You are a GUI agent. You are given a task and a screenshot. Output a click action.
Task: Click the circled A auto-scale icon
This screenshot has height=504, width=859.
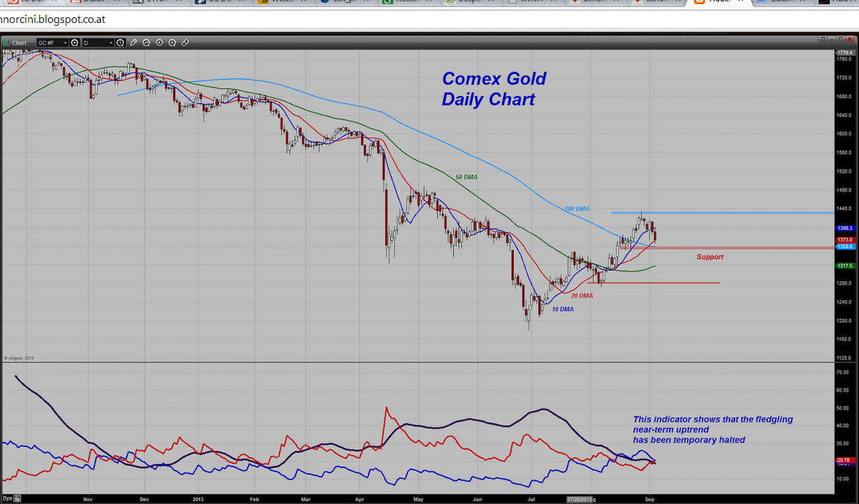(172, 43)
